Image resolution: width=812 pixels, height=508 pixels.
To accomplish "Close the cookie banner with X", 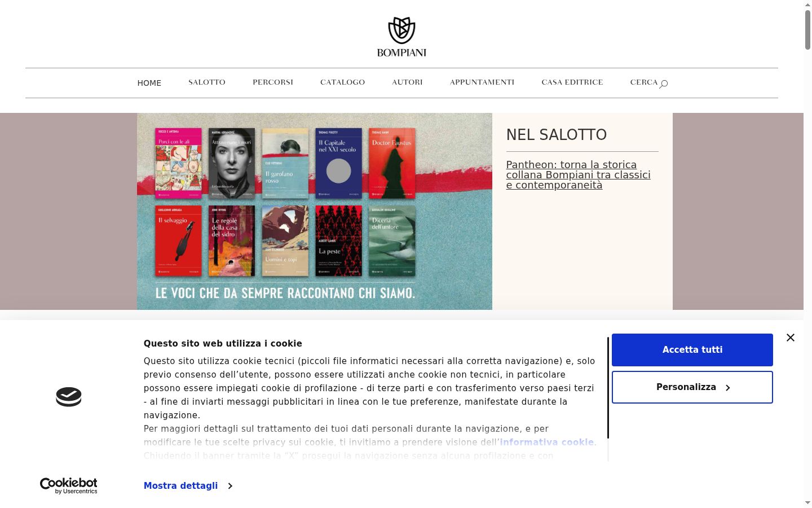I will click(791, 338).
